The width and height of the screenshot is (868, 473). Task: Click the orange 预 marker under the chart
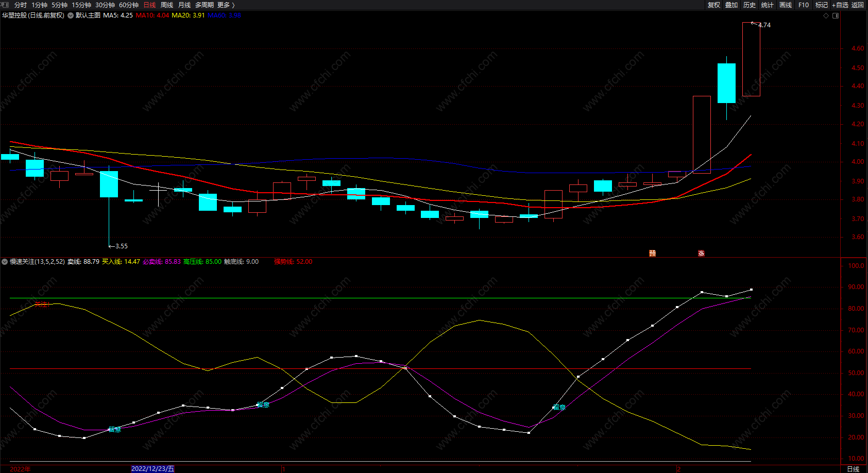click(652, 253)
